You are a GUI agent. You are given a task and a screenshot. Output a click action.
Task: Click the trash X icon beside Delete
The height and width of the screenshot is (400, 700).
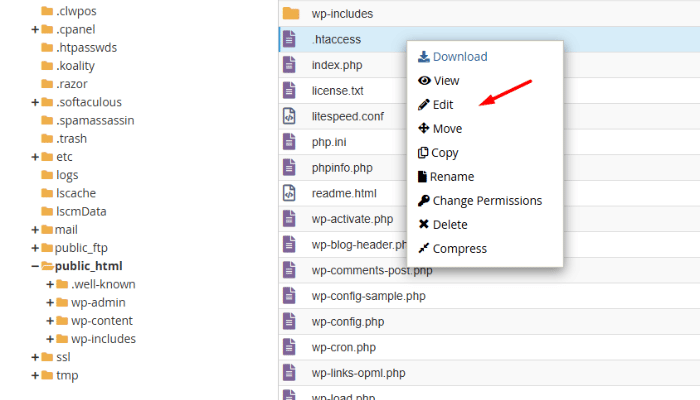(424, 225)
